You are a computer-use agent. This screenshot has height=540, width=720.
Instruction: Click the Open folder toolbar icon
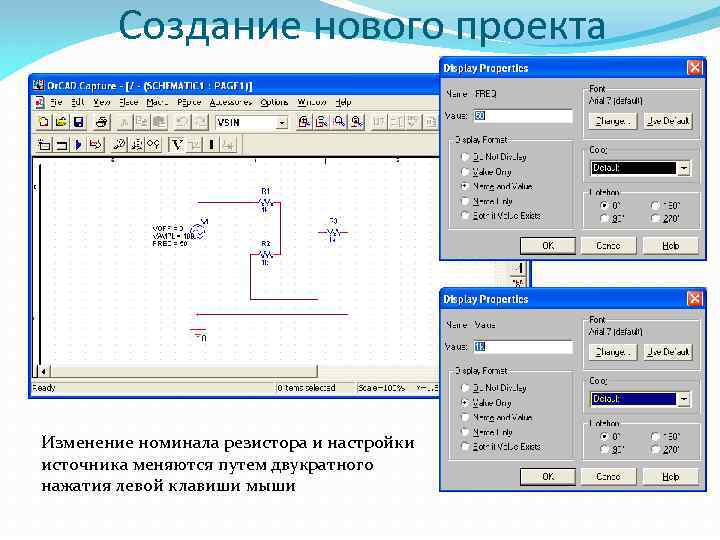click(61, 122)
